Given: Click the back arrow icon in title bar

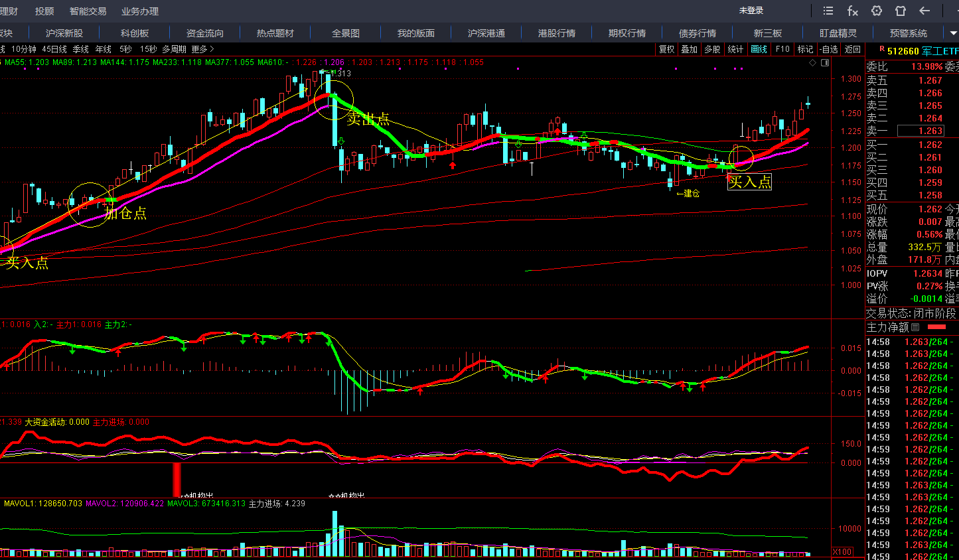Looking at the screenshot, I should pyautogui.click(x=924, y=11).
